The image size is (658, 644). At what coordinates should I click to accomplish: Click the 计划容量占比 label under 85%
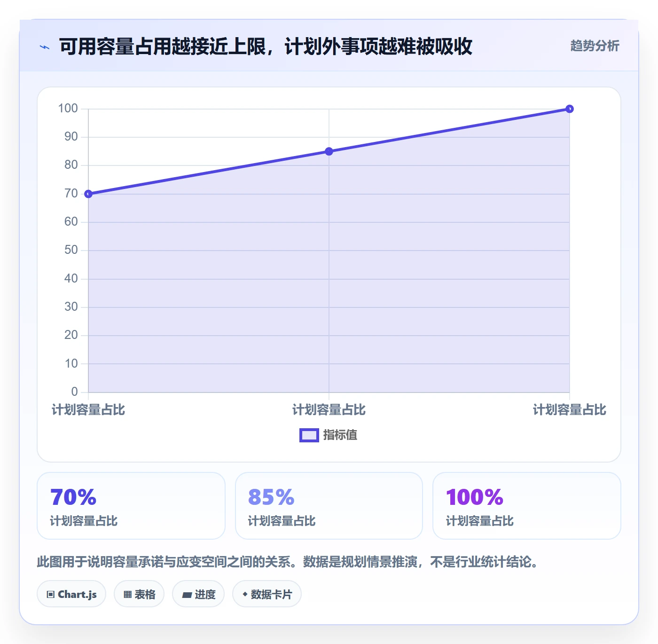(x=282, y=521)
